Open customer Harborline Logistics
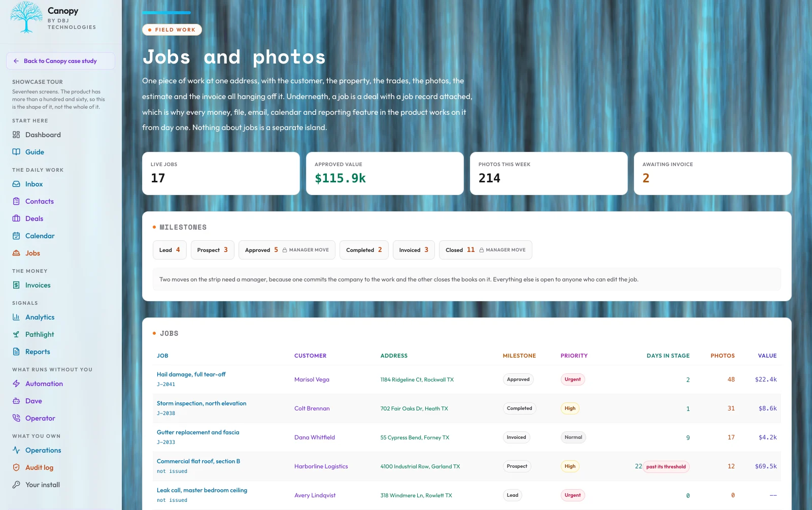Screen dimensions: 812x510 pos(321,466)
